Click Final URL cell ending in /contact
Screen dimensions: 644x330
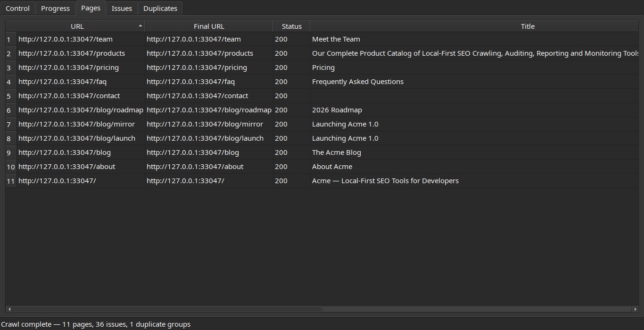209,96
